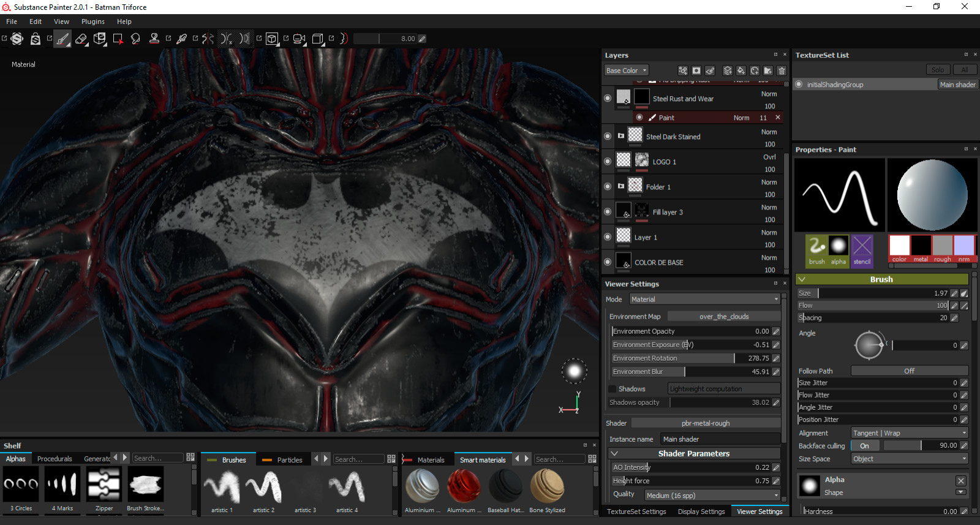This screenshot has width=980, height=525.
Task: Add a new folder in Layers
Action: pyautogui.click(x=768, y=70)
